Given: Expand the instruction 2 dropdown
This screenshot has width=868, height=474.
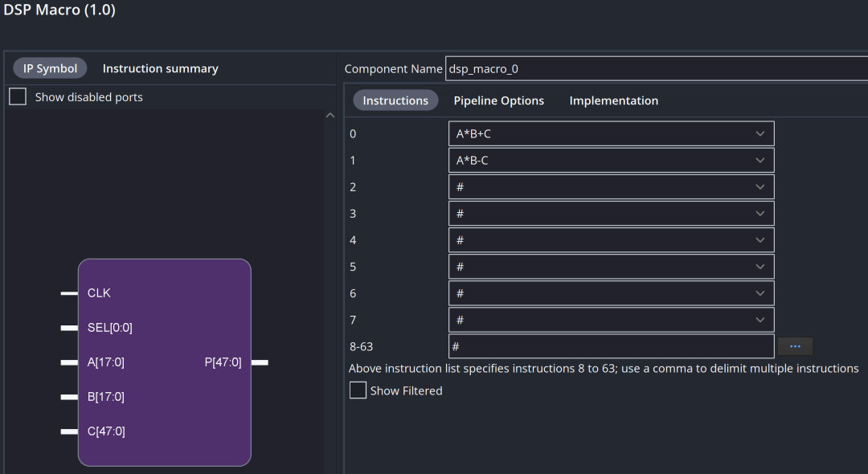Looking at the screenshot, I should [x=611, y=187].
